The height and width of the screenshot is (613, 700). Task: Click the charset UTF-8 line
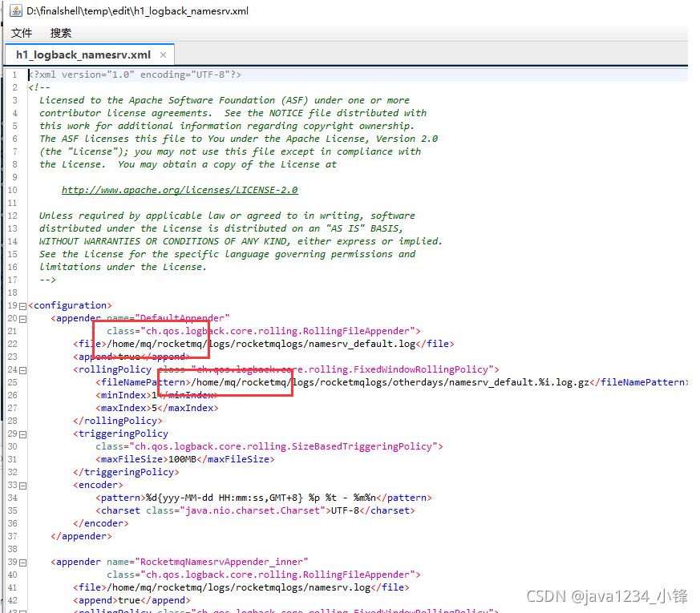pos(255,511)
